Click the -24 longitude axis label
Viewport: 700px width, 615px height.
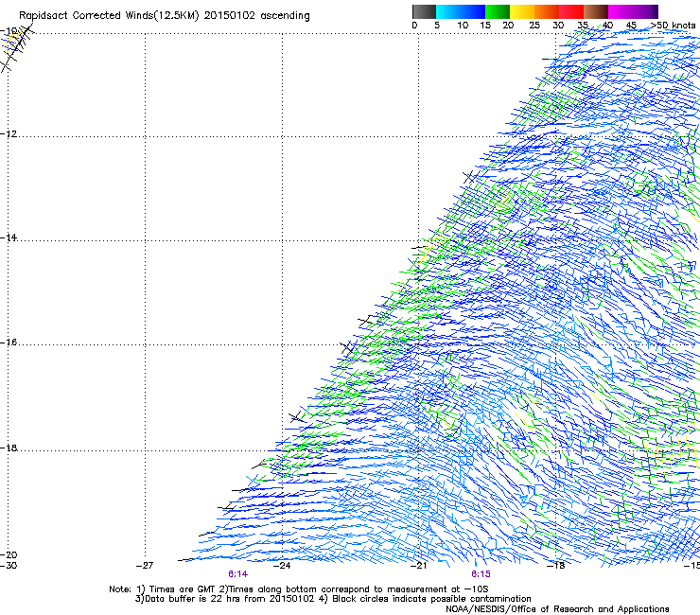282,566
